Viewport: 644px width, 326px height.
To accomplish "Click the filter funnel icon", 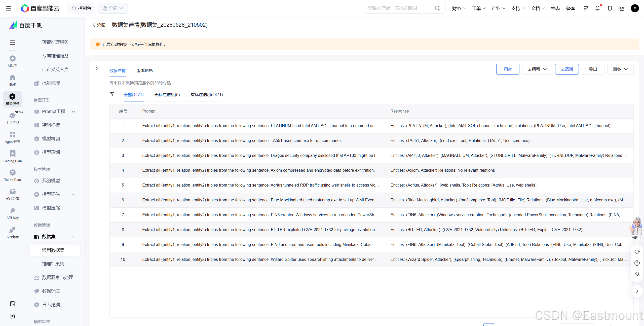I will 112,94.
